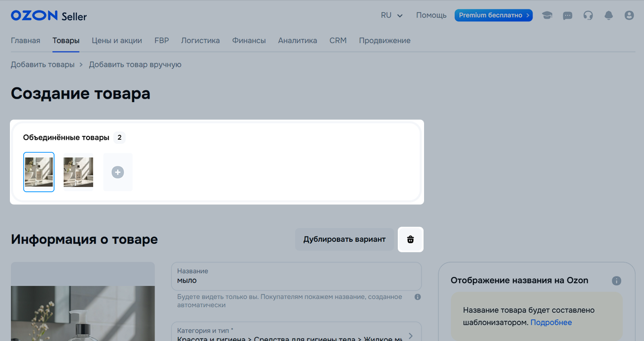Click the trash delete variant icon

(x=410, y=239)
